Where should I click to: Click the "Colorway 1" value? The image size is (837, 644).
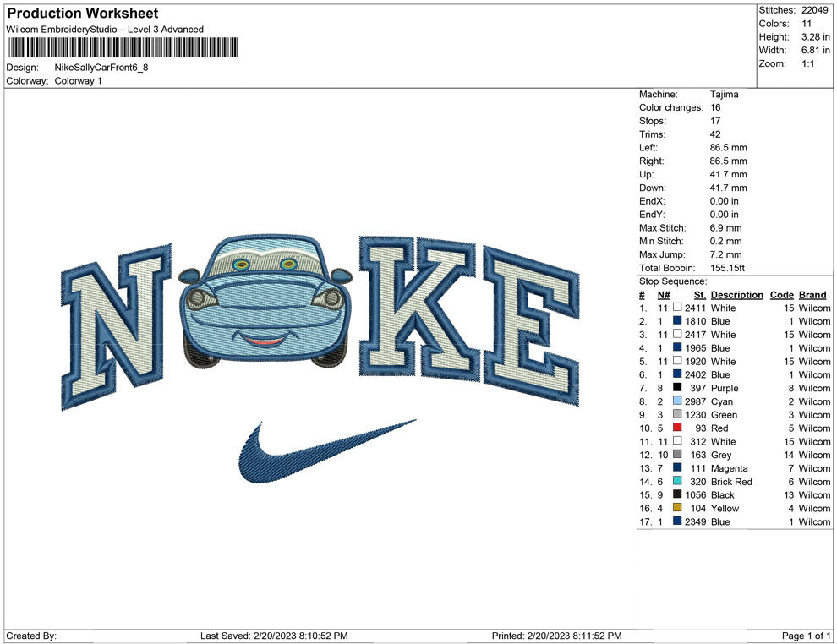coord(78,81)
